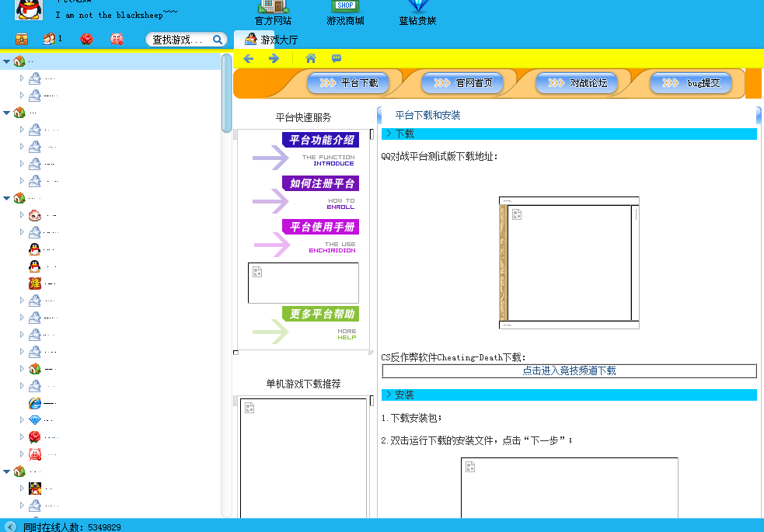The height and width of the screenshot is (532, 764).
Task: Expand the pink peach-face tree node
Action: (22, 214)
